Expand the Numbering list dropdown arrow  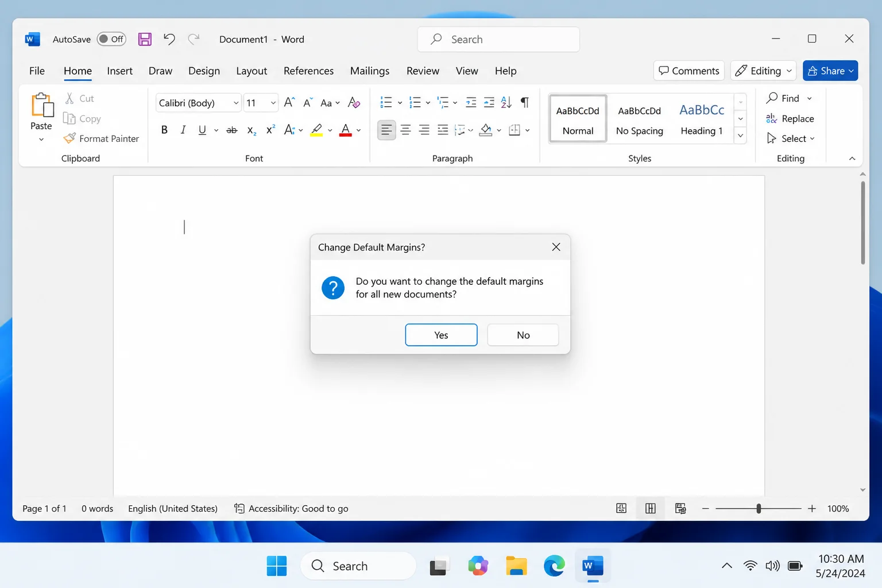coord(428,103)
